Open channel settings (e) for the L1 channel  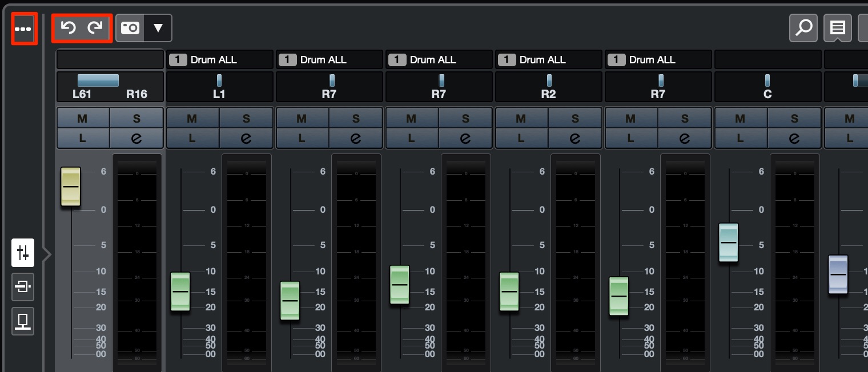246,138
